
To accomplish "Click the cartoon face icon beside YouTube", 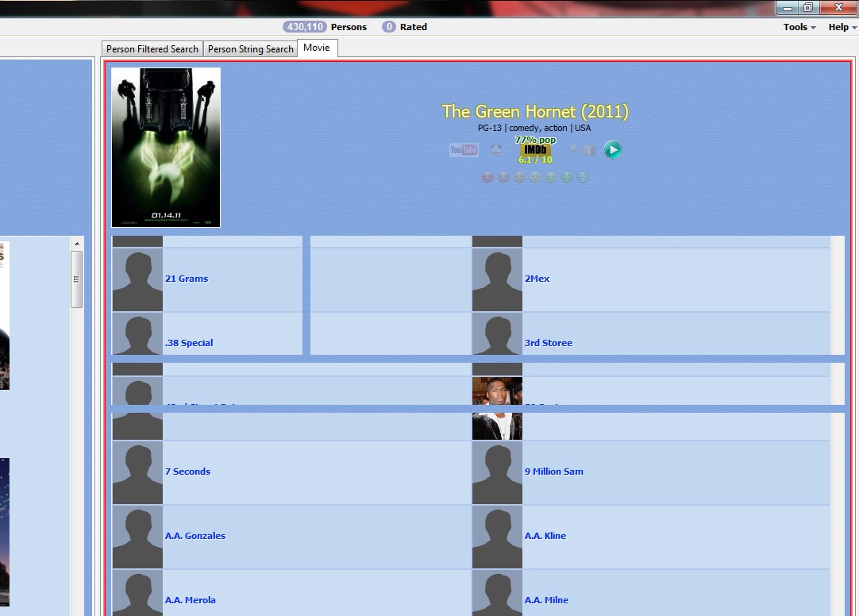I will [x=496, y=149].
